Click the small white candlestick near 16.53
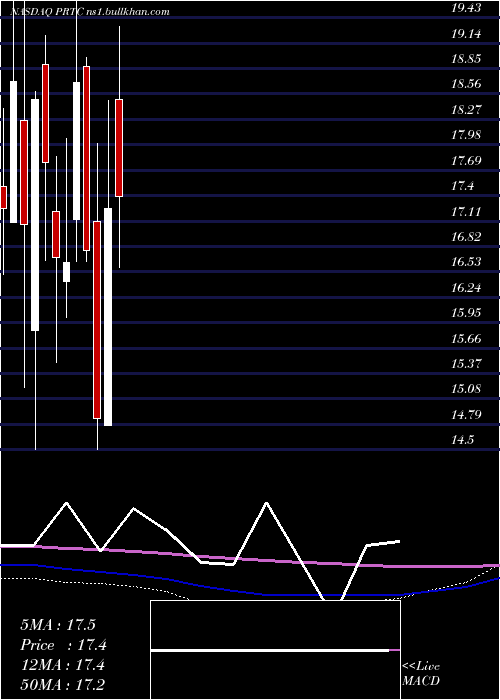500x700 pixels. click(66, 272)
